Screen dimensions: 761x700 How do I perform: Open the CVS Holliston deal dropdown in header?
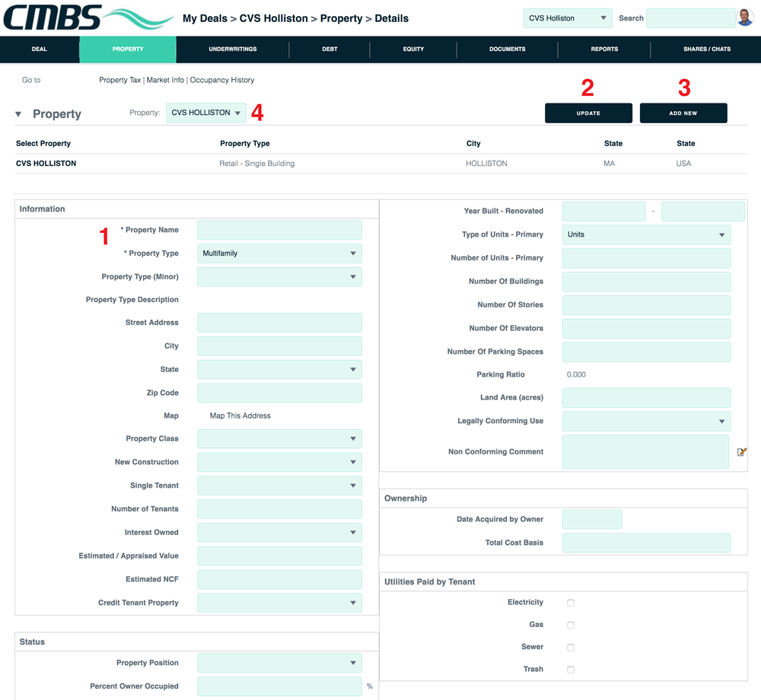[568, 18]
